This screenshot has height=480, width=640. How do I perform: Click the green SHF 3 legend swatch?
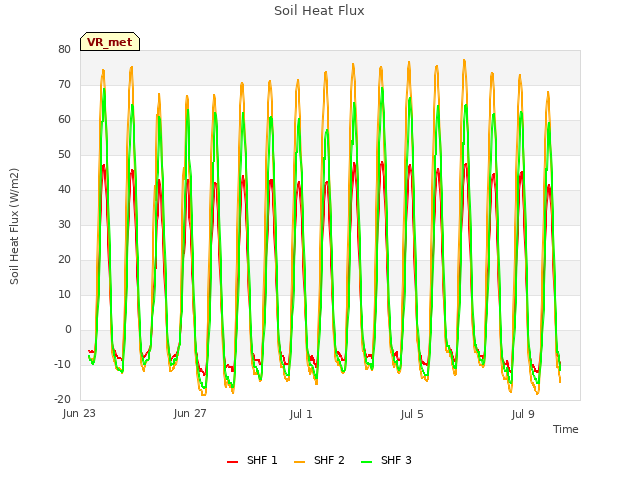coord(367,461)
